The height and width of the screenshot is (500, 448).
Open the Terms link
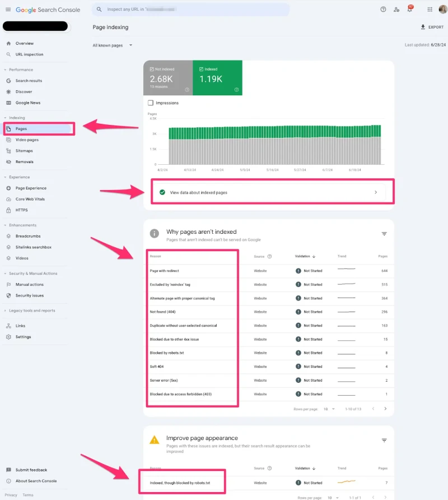coord(28,495)
